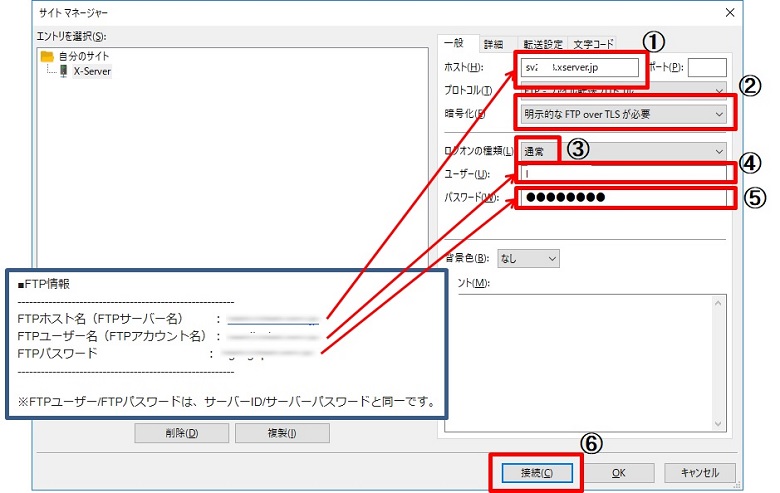The height and width of the screenshot is (493, 780).
Task: Open the 暗号化 encryption dropdown
Action: (x=623, y=114)
